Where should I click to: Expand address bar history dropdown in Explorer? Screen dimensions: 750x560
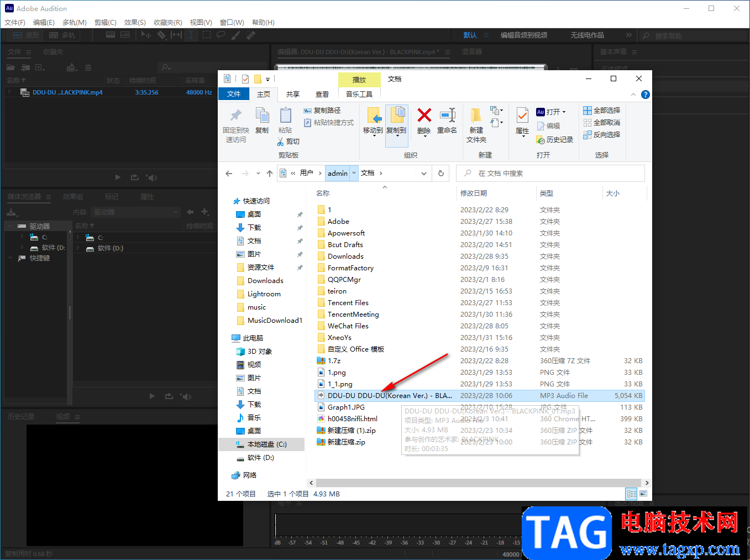(424, 174)
